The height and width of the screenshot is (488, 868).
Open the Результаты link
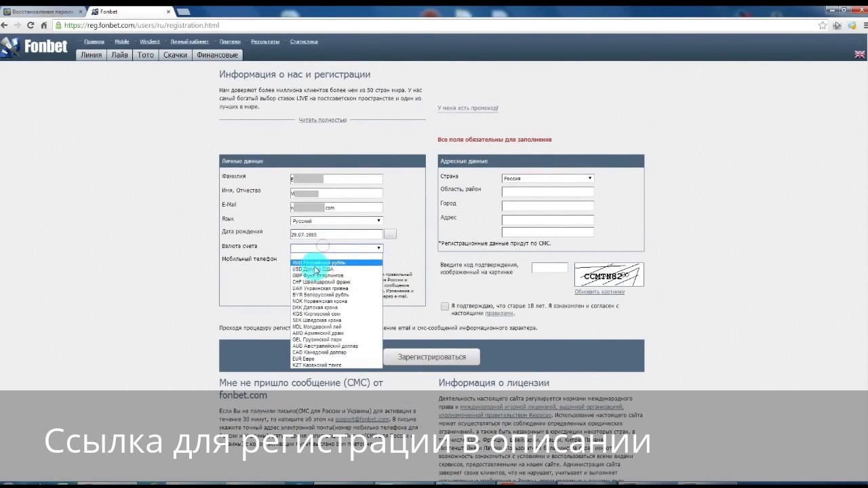265,41
